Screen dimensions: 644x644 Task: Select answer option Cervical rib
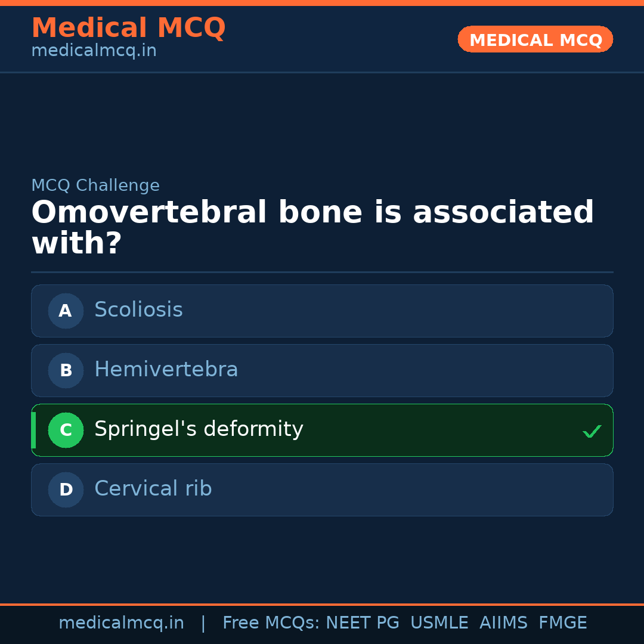pyautogui.click(x=322, y=490)
